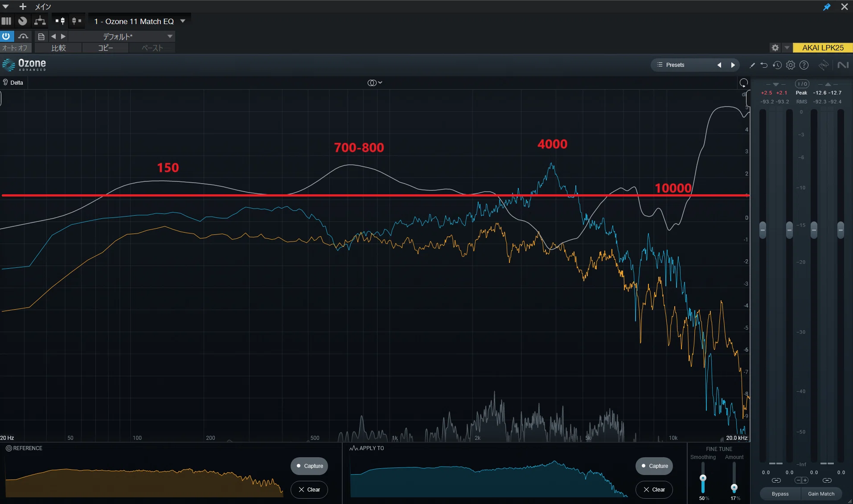Click the 比較 compare button

click(58, 48)
